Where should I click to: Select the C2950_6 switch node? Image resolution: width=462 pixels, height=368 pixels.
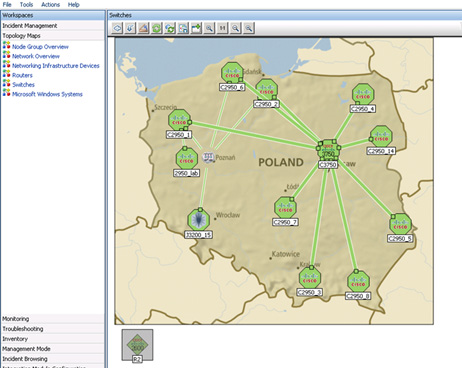pyautogui.click(x=232, y=73)
